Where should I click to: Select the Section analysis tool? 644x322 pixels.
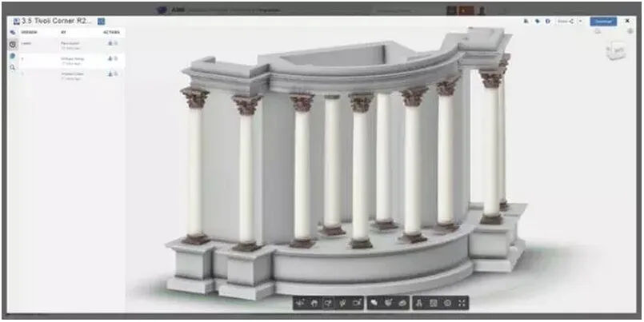pos(388,303)
